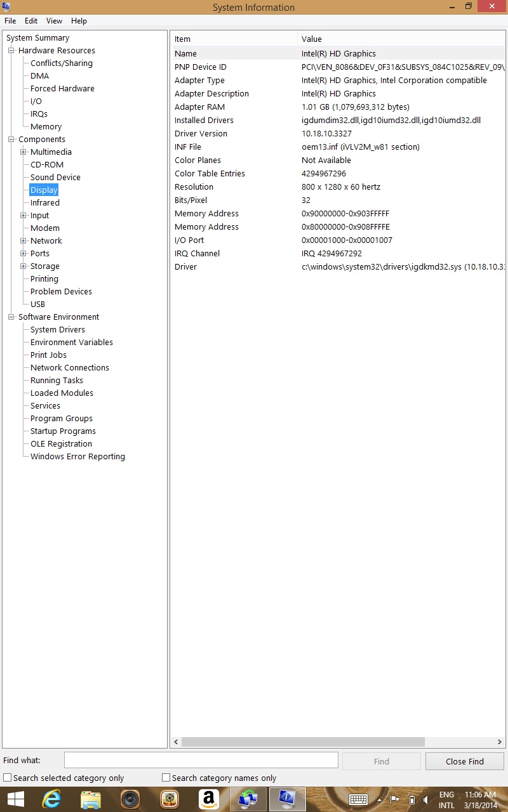Image resolution: width=508 pixels, height=812 pixels.
Task: Click the horizontal scrollbar right arrow
Action: coord(500,742)
